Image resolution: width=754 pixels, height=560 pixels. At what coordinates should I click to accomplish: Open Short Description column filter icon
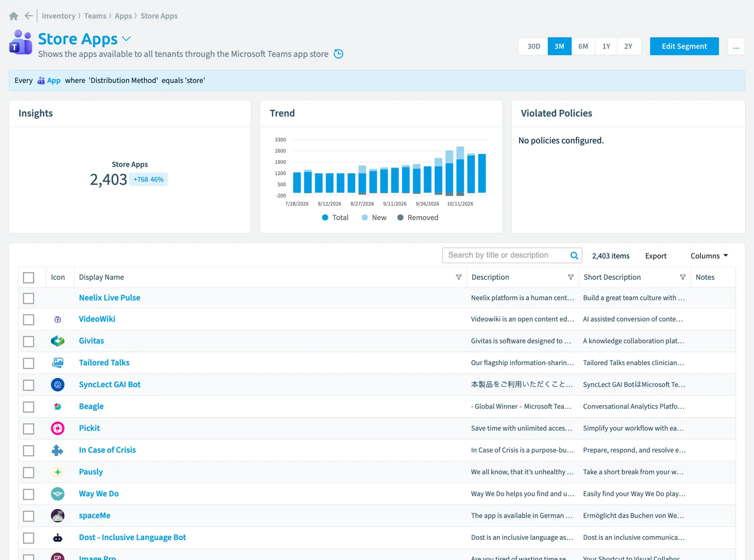[x=682, y=277]
